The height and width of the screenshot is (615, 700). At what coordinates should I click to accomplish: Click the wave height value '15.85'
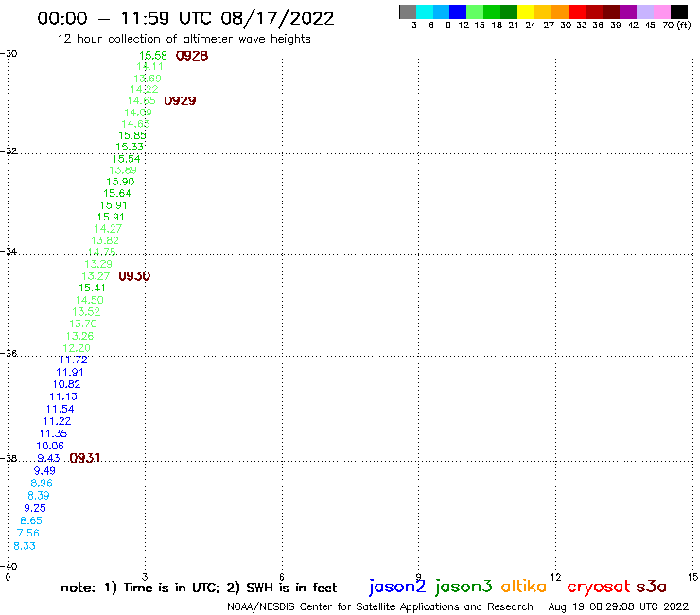point(132,135)
